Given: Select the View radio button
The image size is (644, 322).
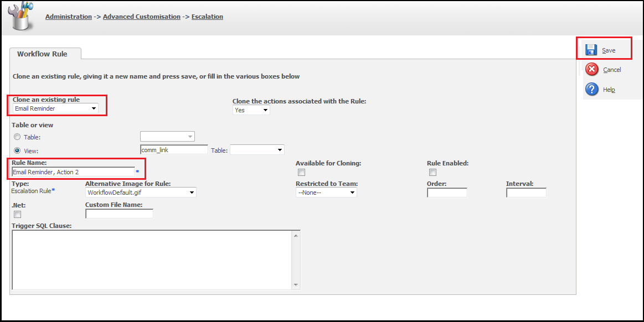Looking at the screenshot, I should (x=17, y=150).
